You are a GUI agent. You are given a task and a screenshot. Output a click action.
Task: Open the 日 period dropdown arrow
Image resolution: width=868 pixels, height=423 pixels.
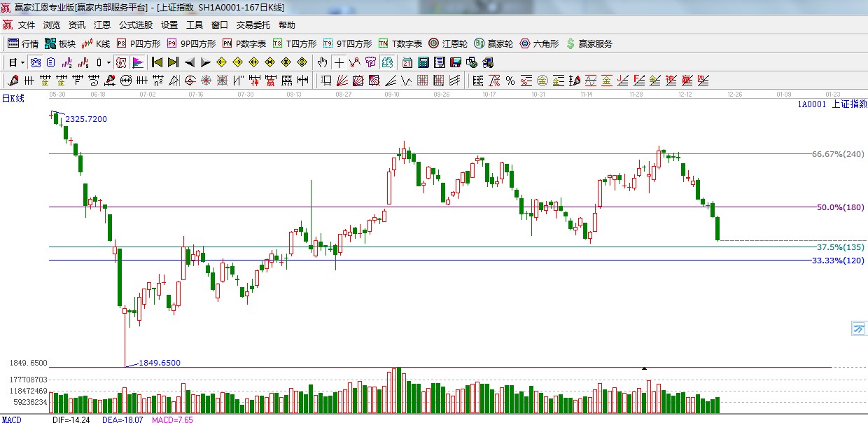coord(22,62)
